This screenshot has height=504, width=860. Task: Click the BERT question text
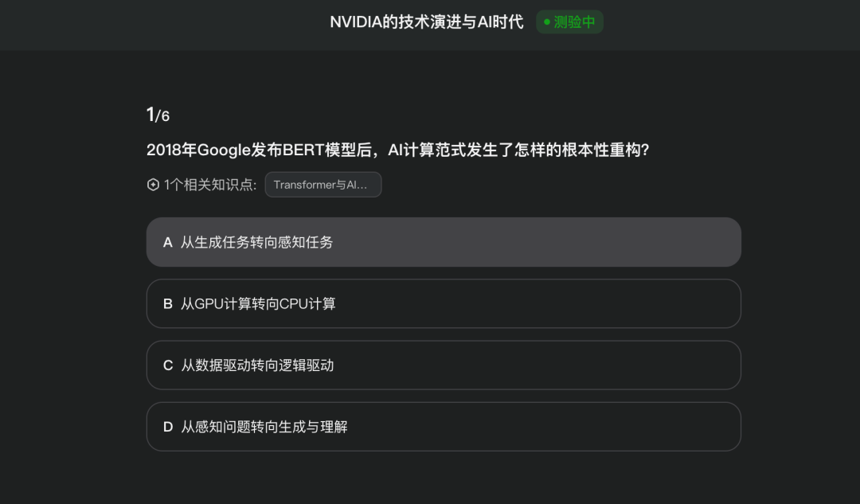[x=397, y=150]
